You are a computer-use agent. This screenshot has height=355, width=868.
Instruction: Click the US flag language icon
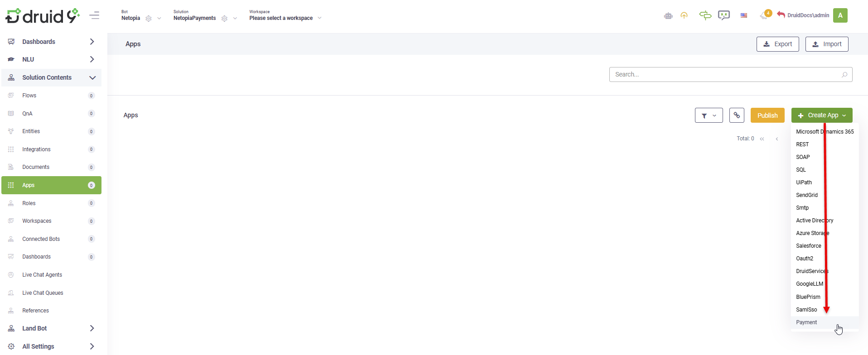pos(744,15)
